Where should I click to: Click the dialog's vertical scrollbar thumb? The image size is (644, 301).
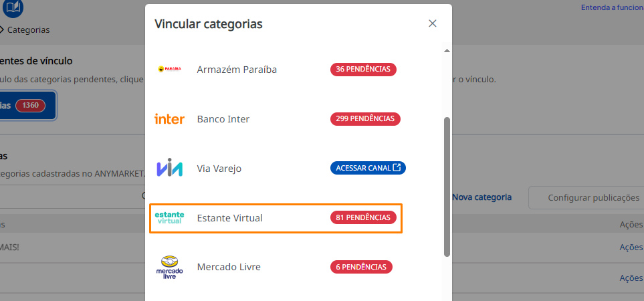coord(447,187)
